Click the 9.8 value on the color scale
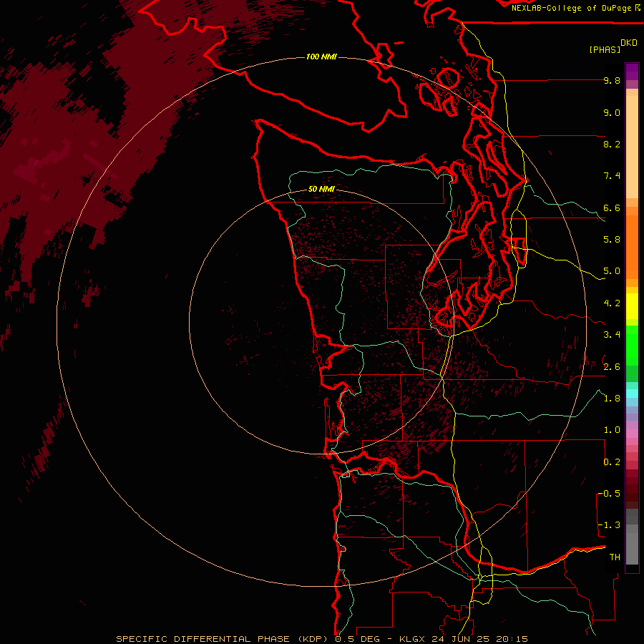This screenshot has height=644, width=644. [x=612, y=80]
